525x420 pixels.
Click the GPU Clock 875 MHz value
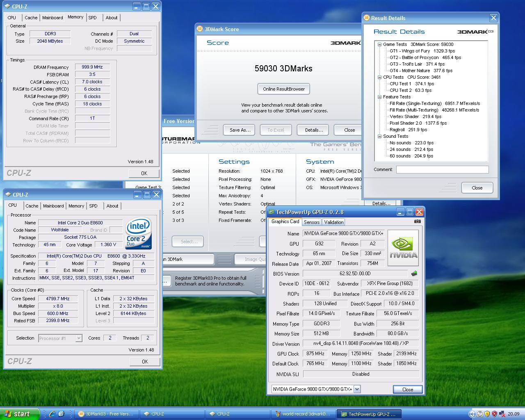click(315, 354)
